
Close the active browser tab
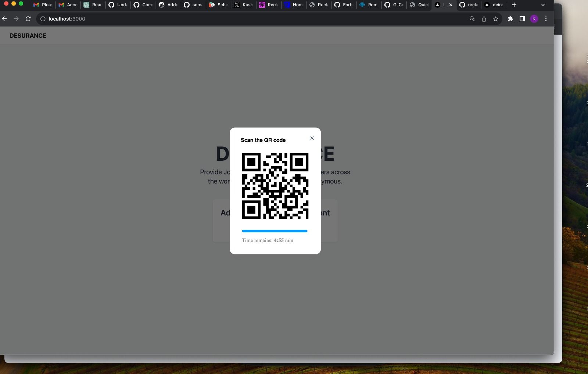(451, 5)
